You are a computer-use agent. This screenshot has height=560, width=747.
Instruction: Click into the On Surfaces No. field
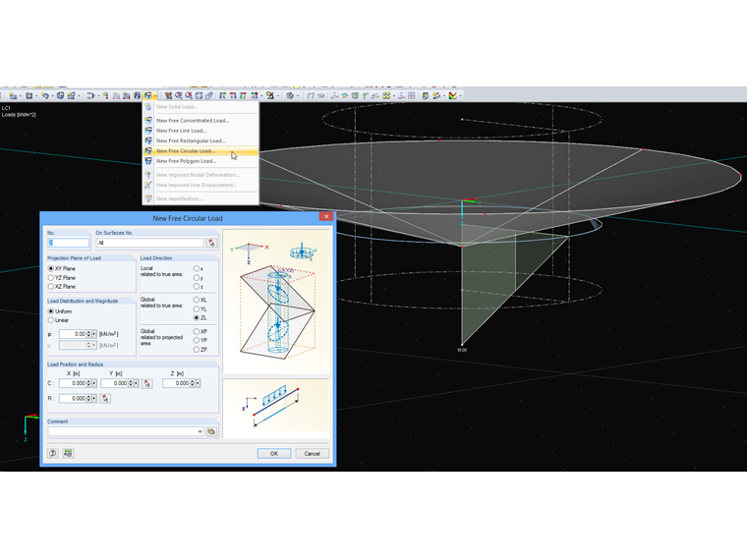tap(150, 243)
